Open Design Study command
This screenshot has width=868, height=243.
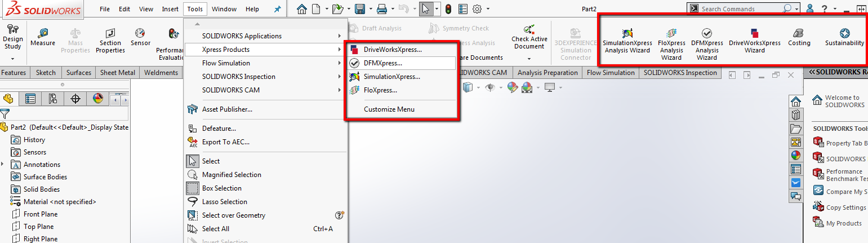click(12, 37)
